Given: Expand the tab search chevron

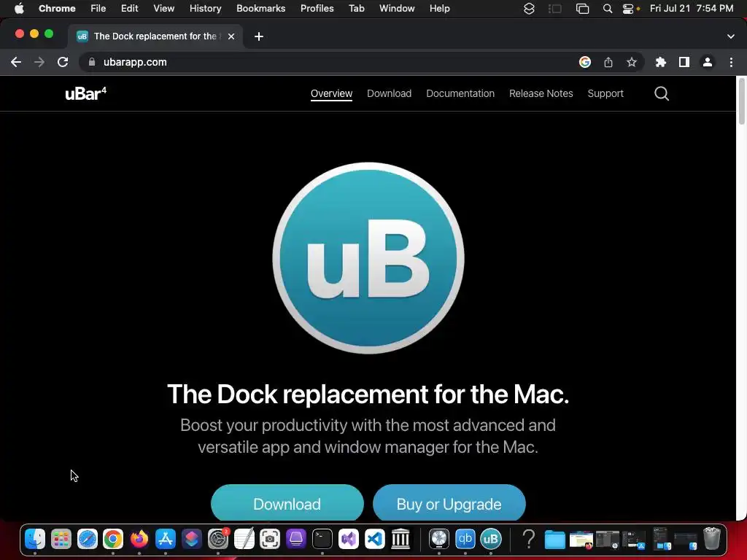Looking at the screenshot, I should click(730, 36).
